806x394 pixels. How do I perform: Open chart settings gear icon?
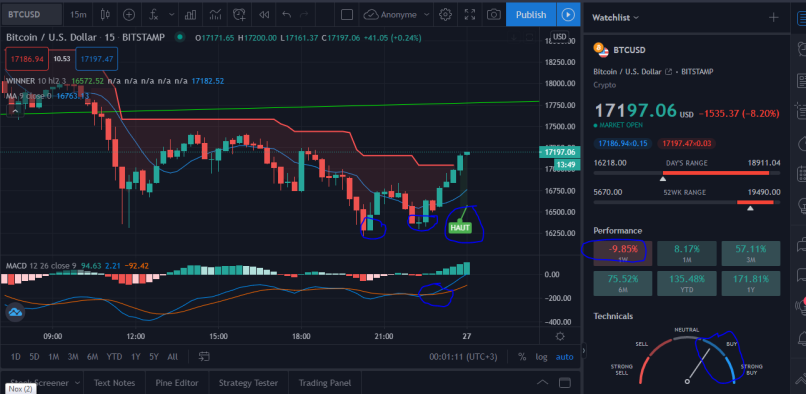(445, 14)
